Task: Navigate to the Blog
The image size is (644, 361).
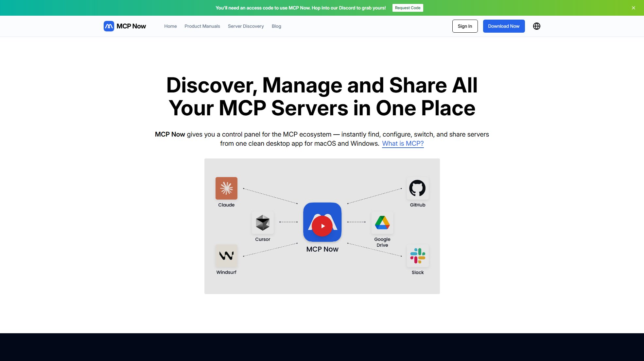Action: coord(276,26)
